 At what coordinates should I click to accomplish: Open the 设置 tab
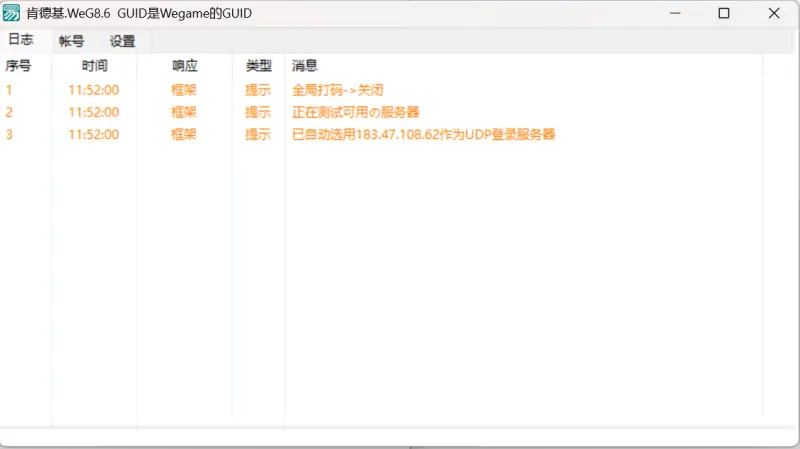(123, 41)
